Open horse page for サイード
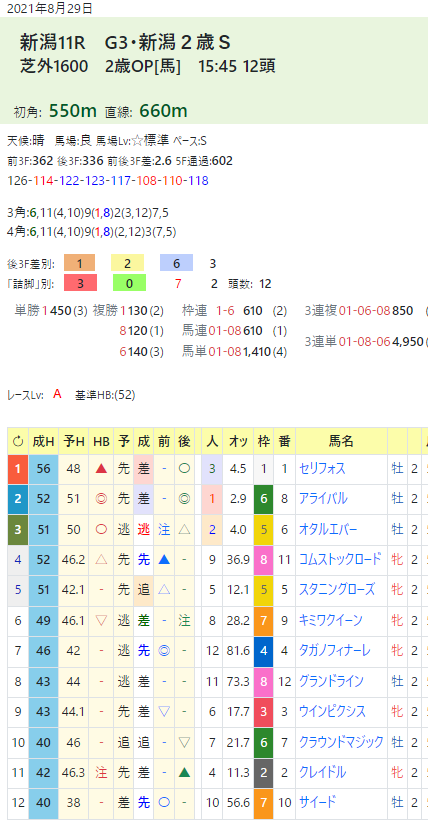This screenshot has width=428, height=827. (317, 803)
